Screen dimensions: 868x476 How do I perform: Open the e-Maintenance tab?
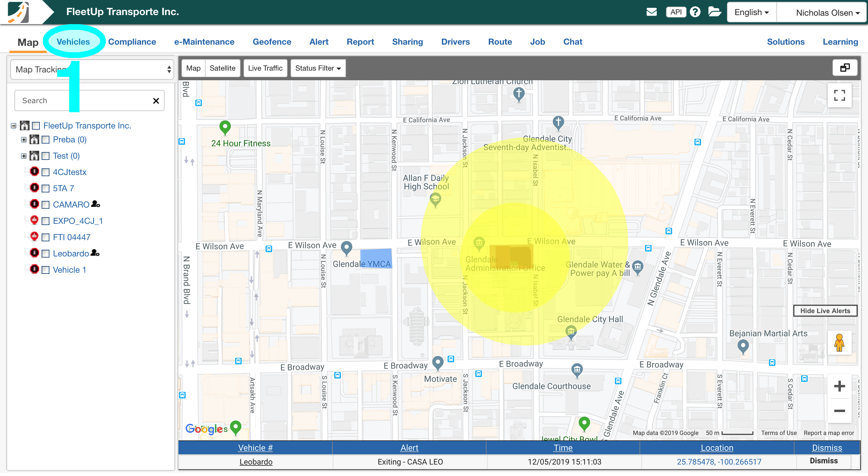pos(204,42)
